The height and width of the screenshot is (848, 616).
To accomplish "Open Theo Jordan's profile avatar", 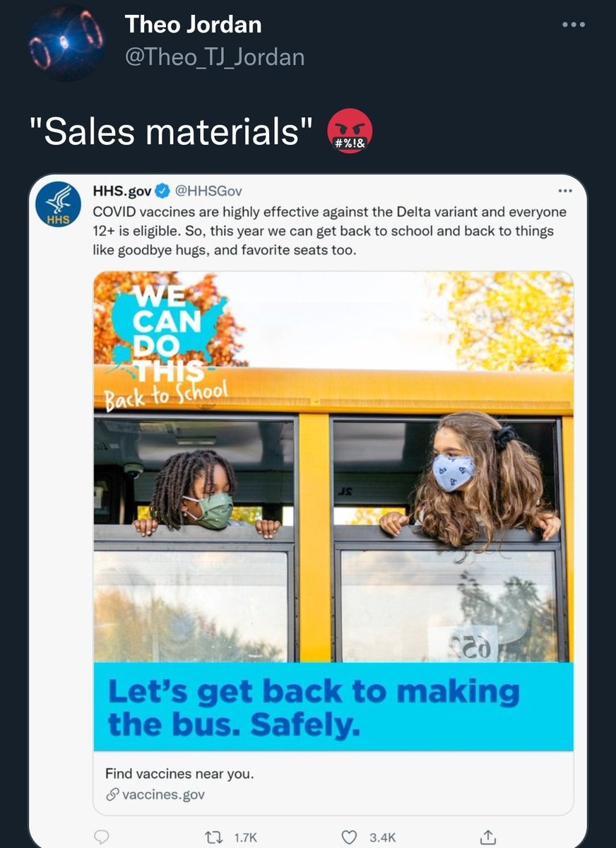I will coord(67,42).
